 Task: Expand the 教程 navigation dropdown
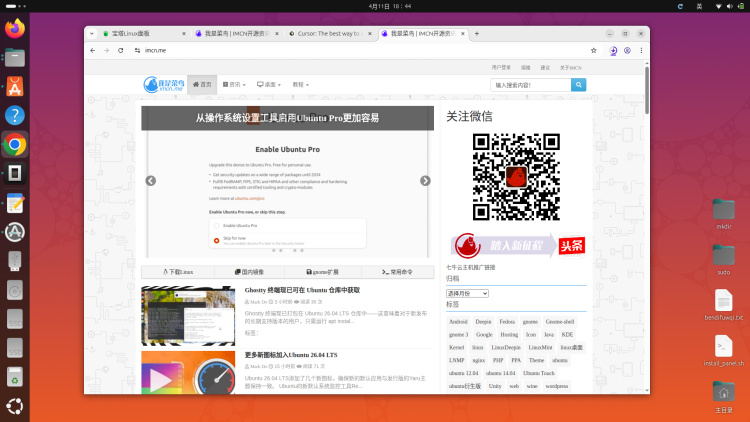pyautogui.click(x=301, y=85)
